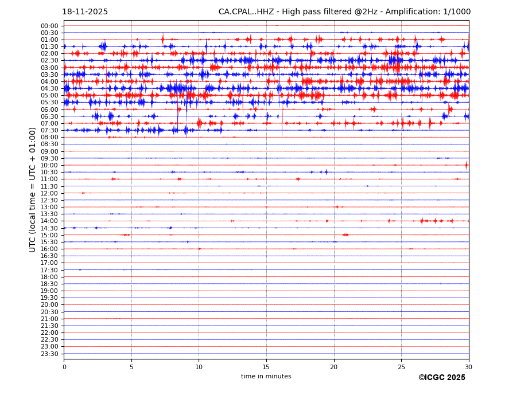Select the 14:00 time row label
The width and height of the screenshot is (532, 399).
pos(49,221)
